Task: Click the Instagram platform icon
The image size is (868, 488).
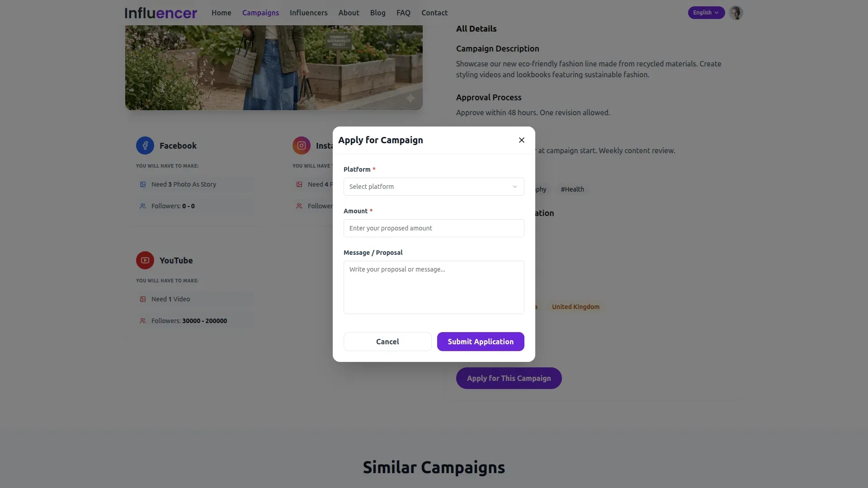Action: [301, 145]
